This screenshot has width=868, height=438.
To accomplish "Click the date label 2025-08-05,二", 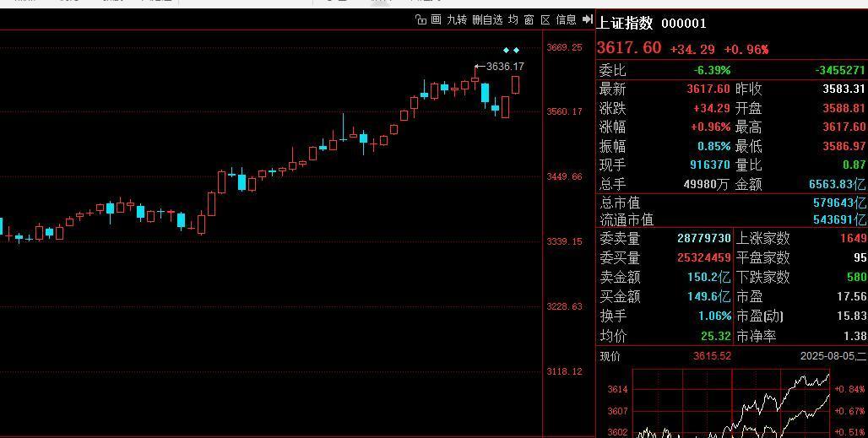I will click(x=833, y=356).
